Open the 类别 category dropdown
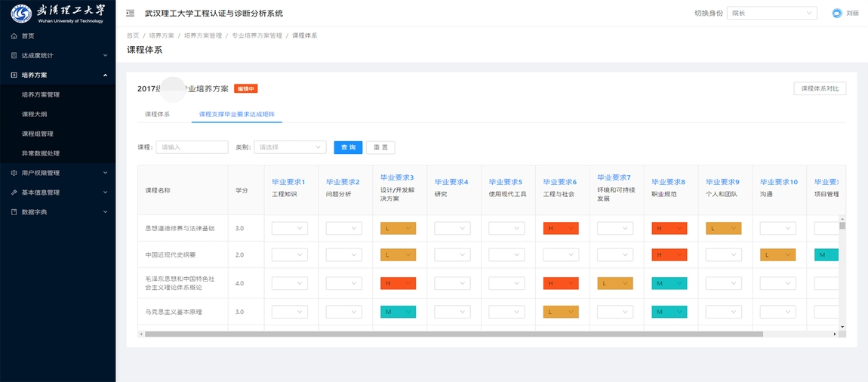The height and width of the screenshot is (382, 868). point(290,147)
